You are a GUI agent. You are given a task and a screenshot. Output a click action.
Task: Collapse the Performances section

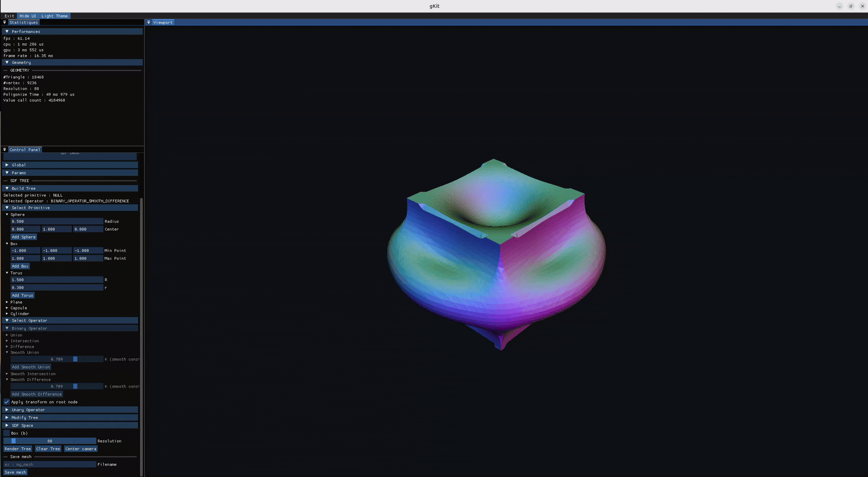point(72,32)
